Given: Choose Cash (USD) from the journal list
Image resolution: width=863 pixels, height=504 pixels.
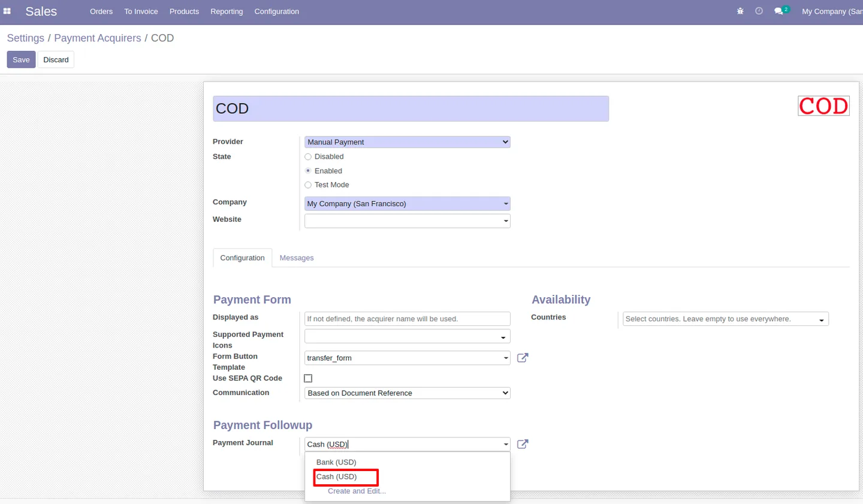Looking at the screenshot, I should pos(408,476).
